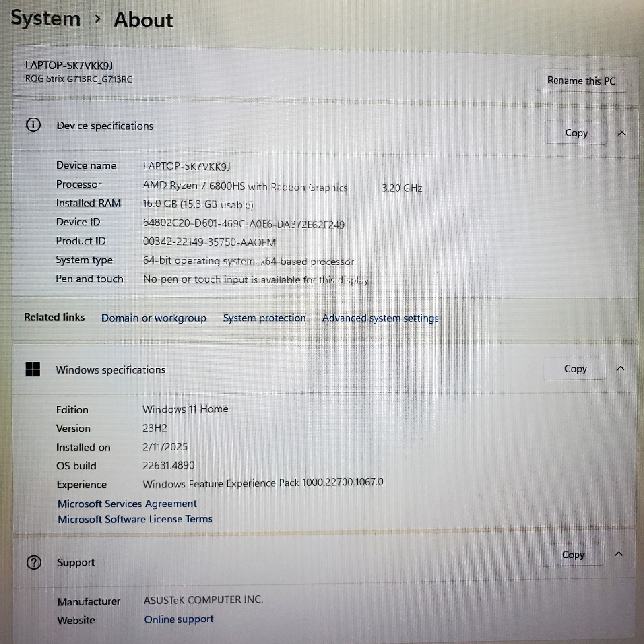Copy the Device specifications
The image size is (644, 644).
click(576, 133)
